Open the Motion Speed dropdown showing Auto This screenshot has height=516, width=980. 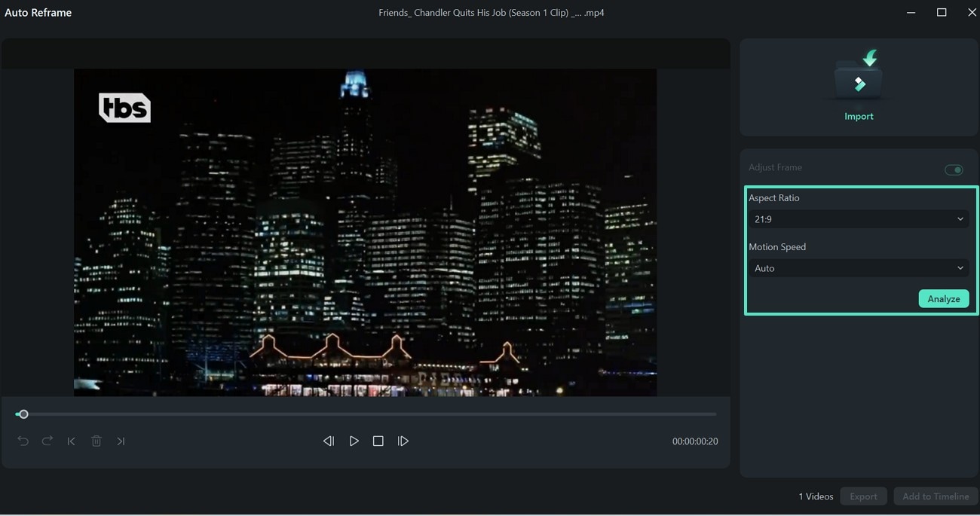[859, 267]
